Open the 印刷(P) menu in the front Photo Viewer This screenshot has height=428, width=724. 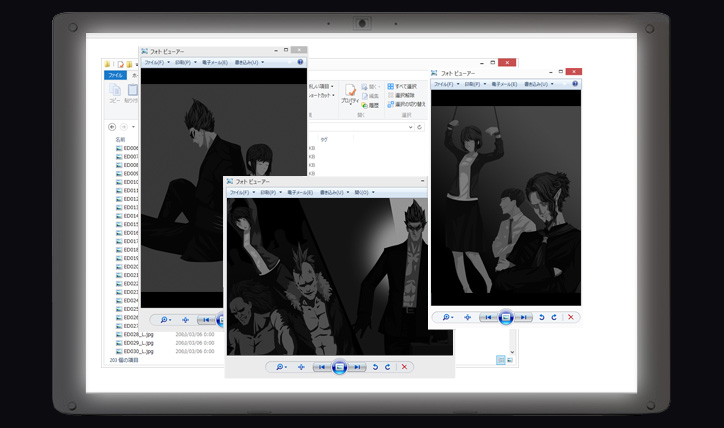point(271,193)
